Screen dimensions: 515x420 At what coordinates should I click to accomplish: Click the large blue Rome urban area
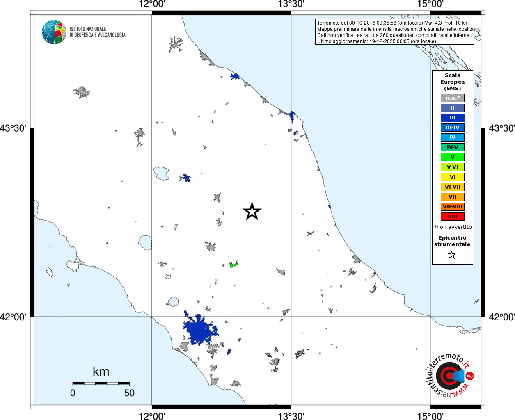(200, 329)
